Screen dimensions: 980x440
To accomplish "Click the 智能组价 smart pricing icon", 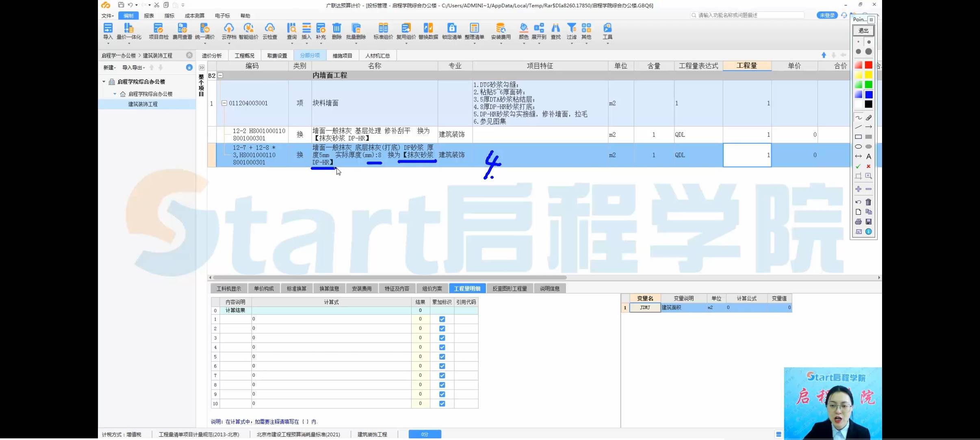I will [248, 31].
